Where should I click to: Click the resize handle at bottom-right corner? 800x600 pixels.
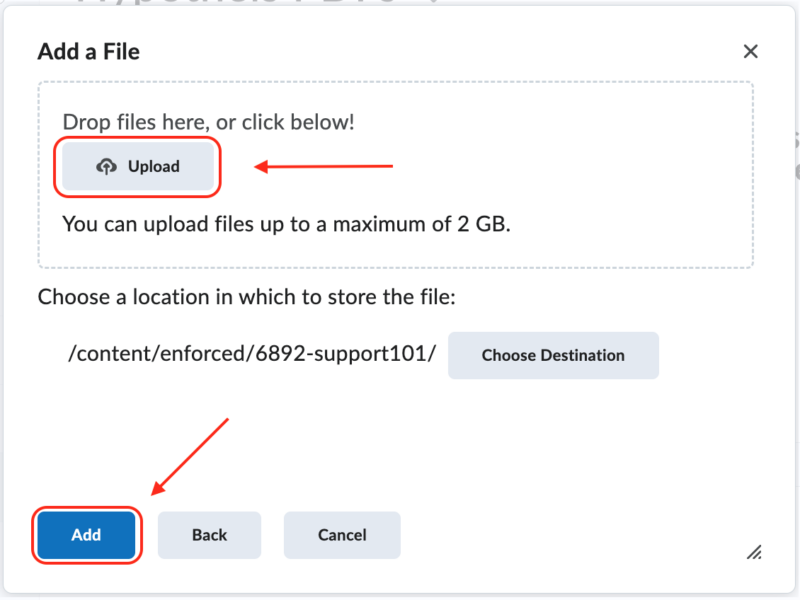click(755, 552)
